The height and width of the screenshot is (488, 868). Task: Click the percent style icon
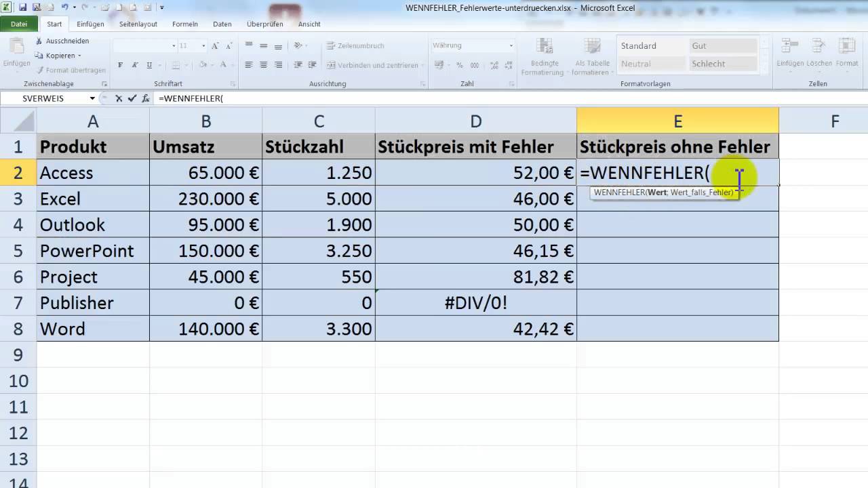click(x=459, y=66)
